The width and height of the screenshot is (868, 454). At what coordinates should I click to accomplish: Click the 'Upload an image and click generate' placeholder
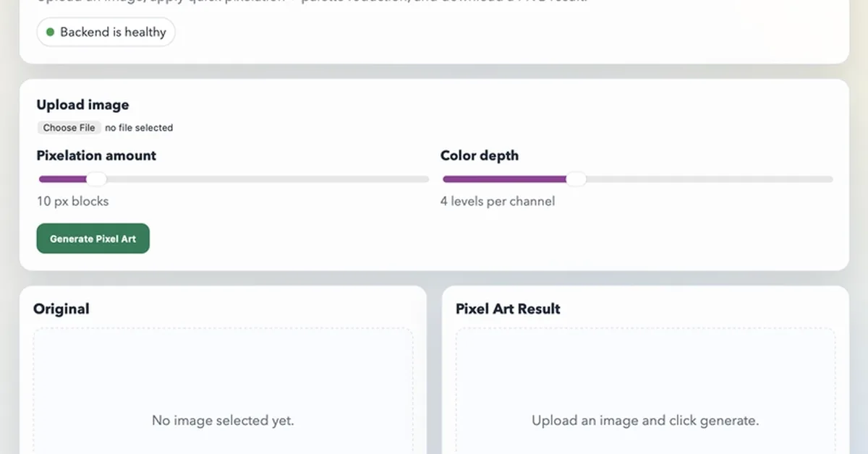(645, 420)
